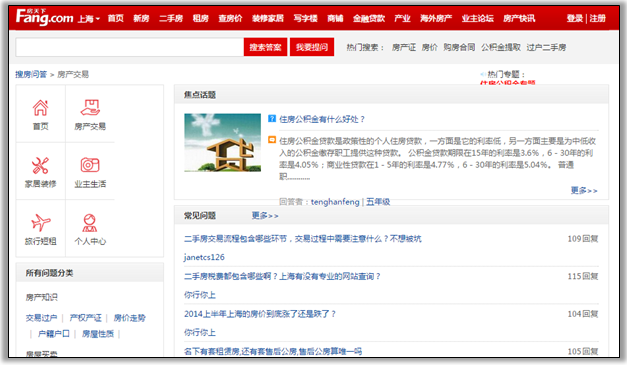The height and width of the screenshot is (365, 627).
Task: Open answerer tenghanfeng profile
Action: (335, 202)
